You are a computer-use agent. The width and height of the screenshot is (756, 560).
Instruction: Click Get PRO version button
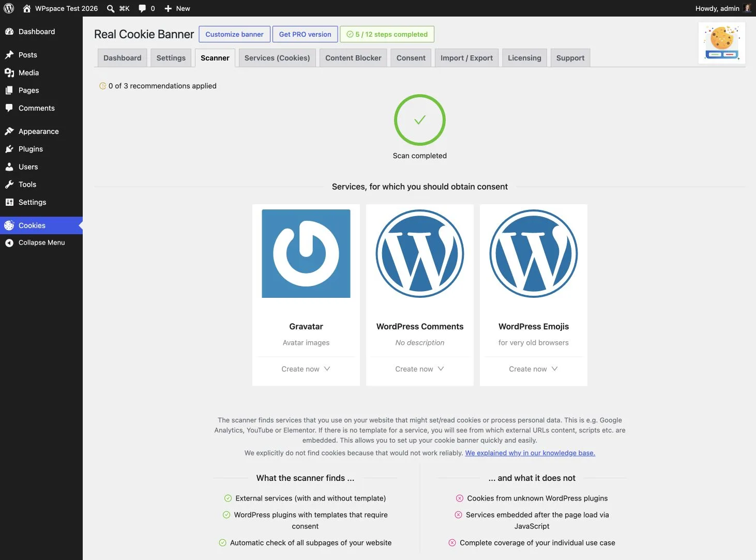[305, 34]
